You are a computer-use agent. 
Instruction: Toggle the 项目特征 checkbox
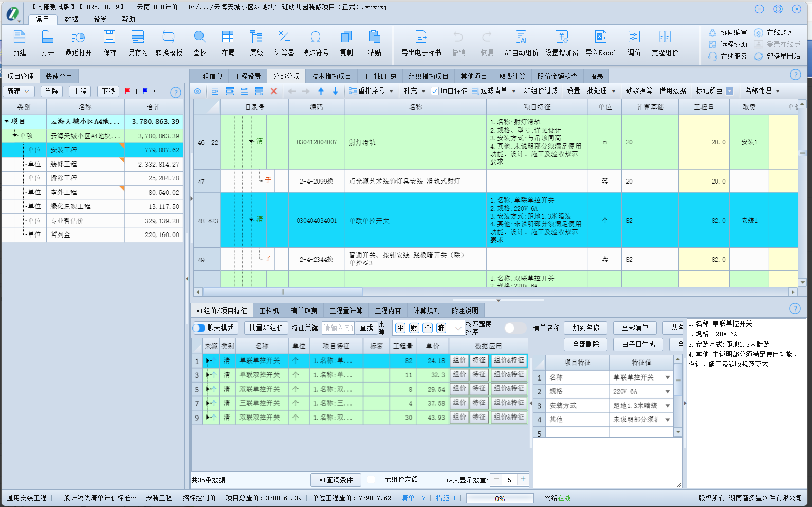pos(435,91)
